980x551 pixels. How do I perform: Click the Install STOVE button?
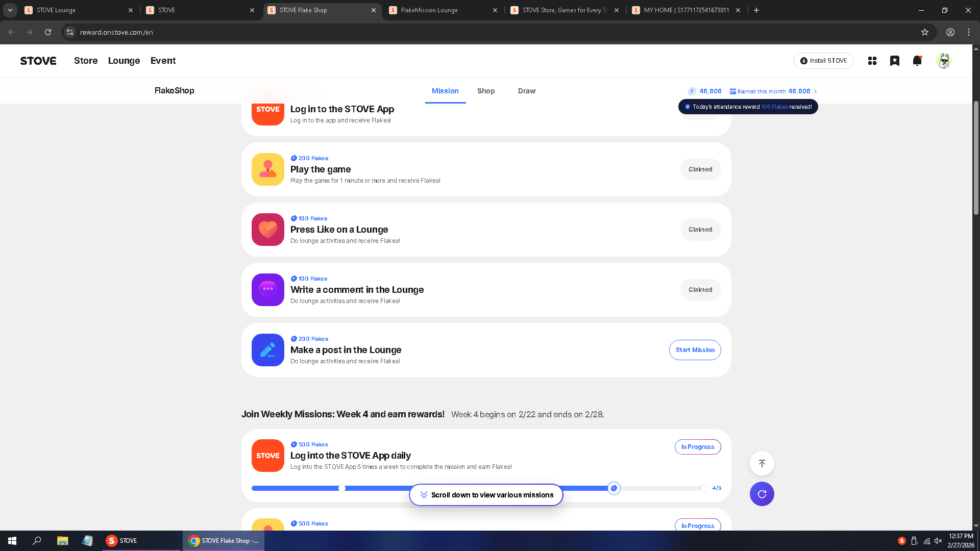(x=823, y=61)
